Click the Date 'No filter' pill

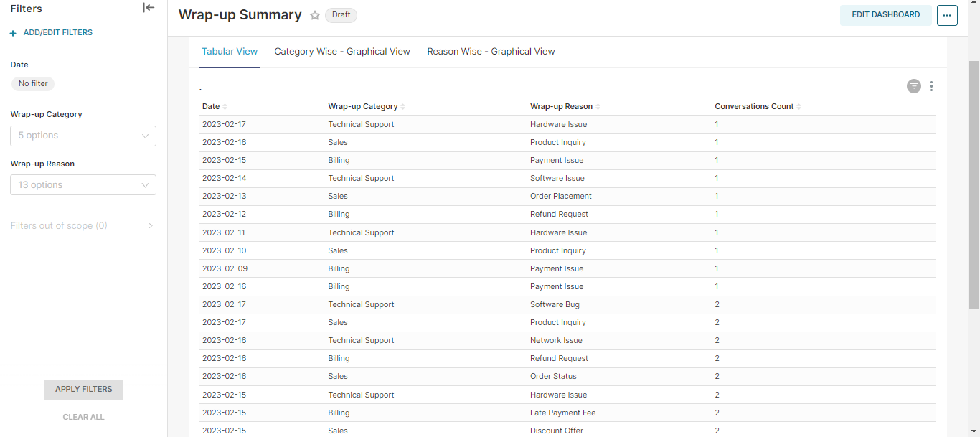click(33, 84)
